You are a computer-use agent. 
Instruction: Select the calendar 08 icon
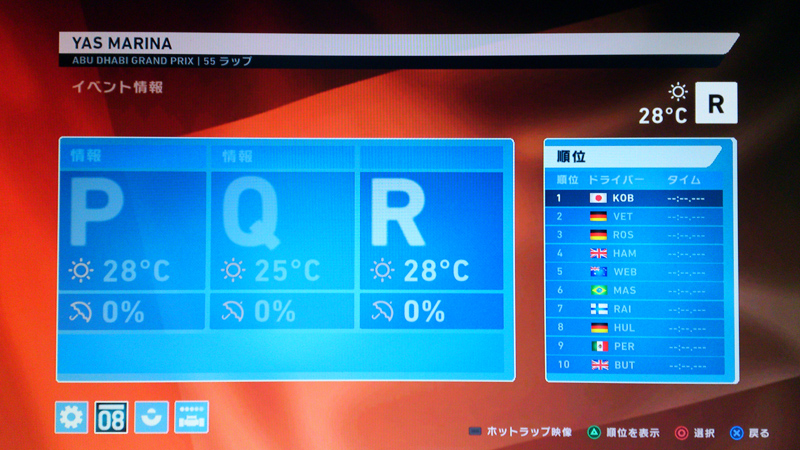111,417
